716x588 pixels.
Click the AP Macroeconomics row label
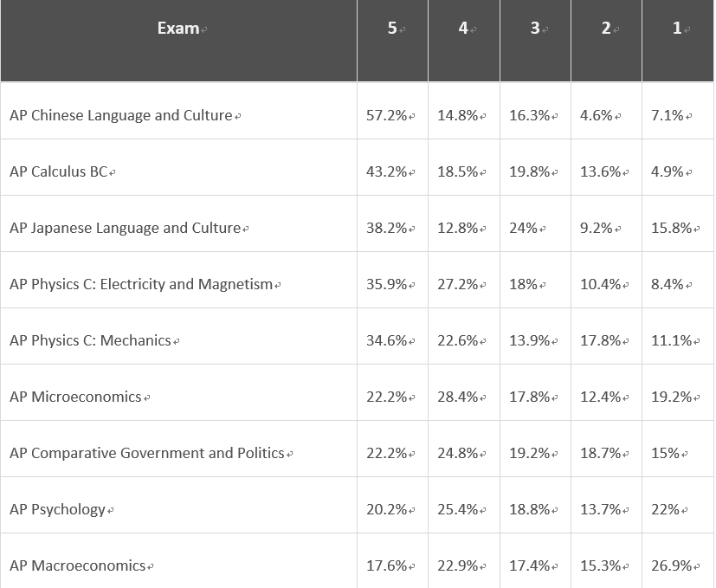pyautogui.click(x=78, y=565)
